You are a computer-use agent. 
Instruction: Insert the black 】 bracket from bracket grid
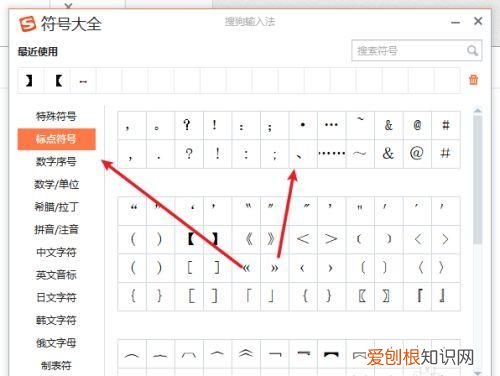click(x=217, y=239)
